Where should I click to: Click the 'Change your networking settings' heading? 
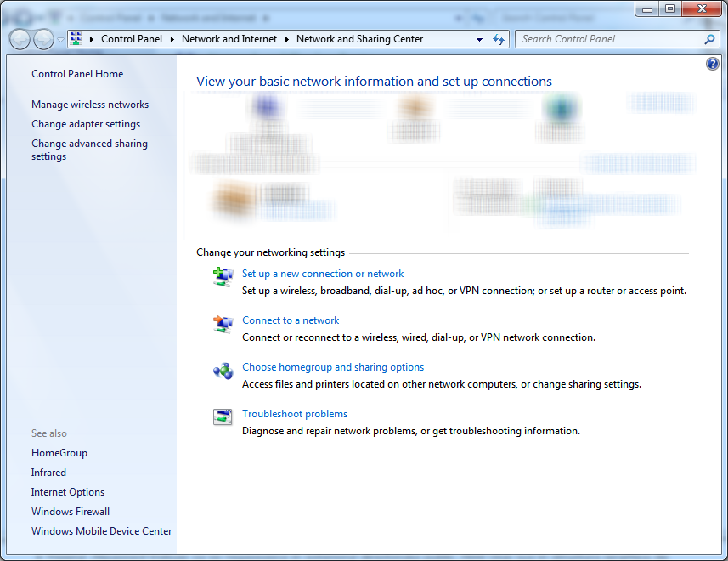[271, 252]
